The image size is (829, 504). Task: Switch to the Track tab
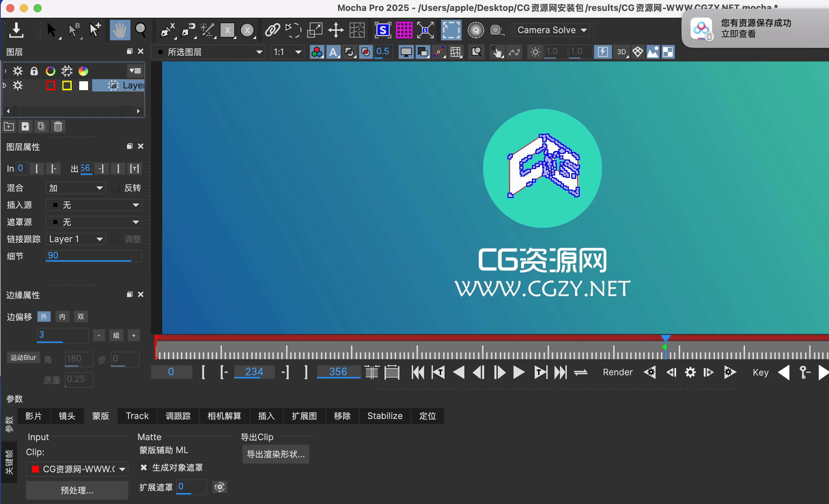(137, 416)
